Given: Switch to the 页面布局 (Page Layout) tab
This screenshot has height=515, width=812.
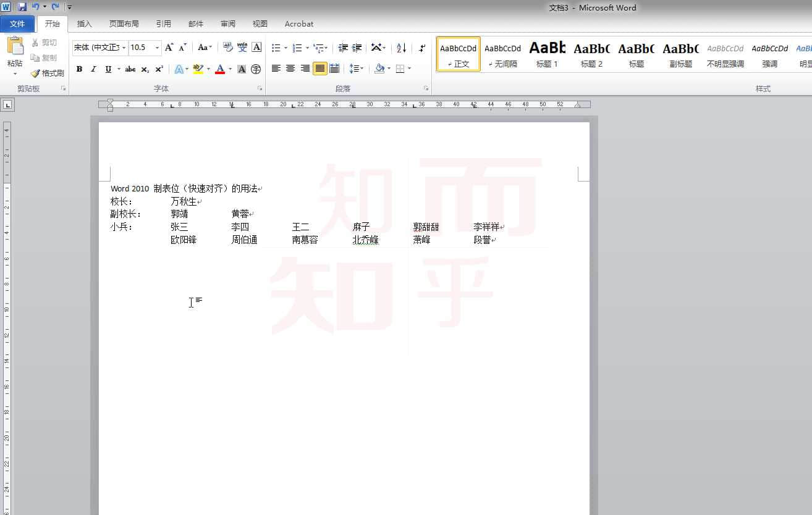Looking at the screenshot, I should tap(124, 24).
